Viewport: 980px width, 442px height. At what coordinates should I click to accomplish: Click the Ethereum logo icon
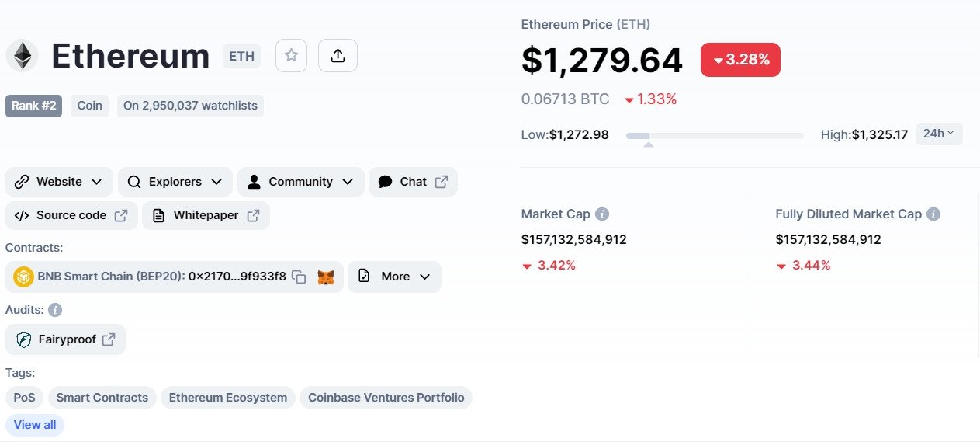[x=23, y=55]
